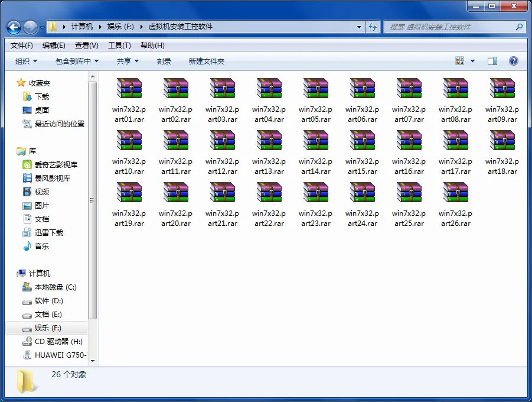This screenshot has width=532, height=402.
Task: Open the recent pages dropdown next to Forward
Action: click(x=42, y=28)
